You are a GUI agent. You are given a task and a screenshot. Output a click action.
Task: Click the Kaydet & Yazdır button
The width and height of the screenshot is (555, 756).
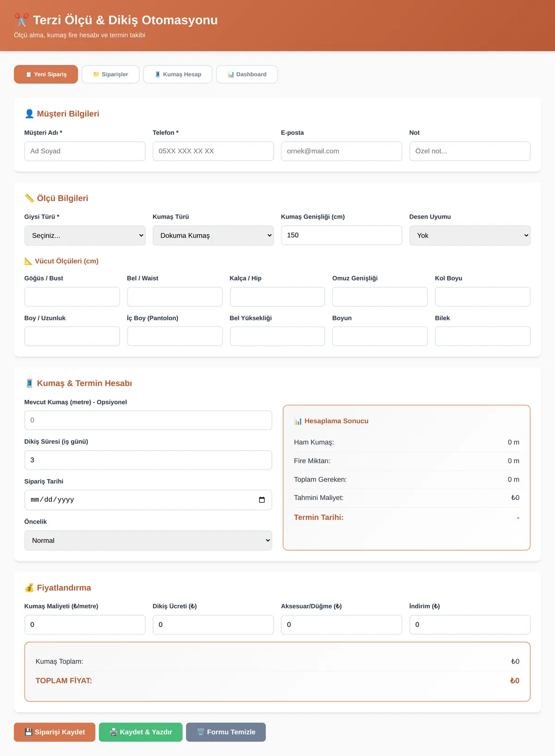coord(141,732)
